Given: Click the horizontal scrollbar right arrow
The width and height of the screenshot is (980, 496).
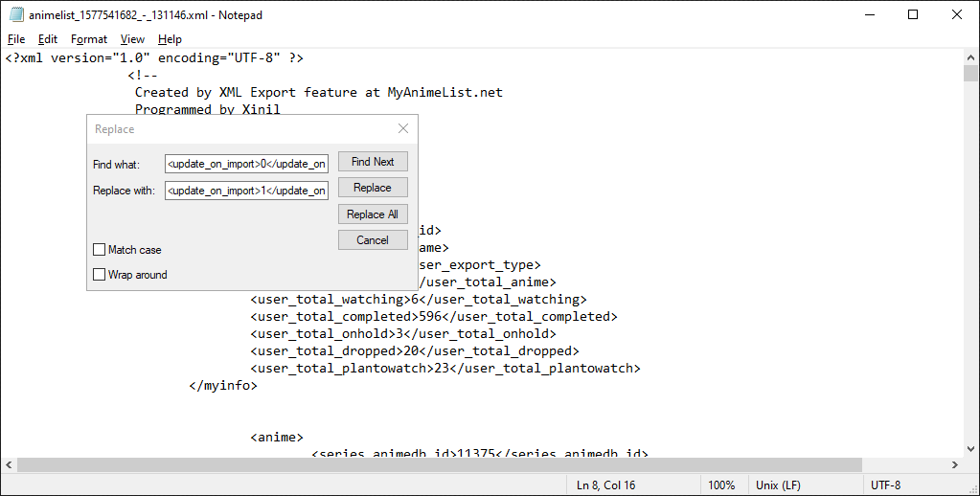Looking at the screenshot, I should (x=954, y=463).
